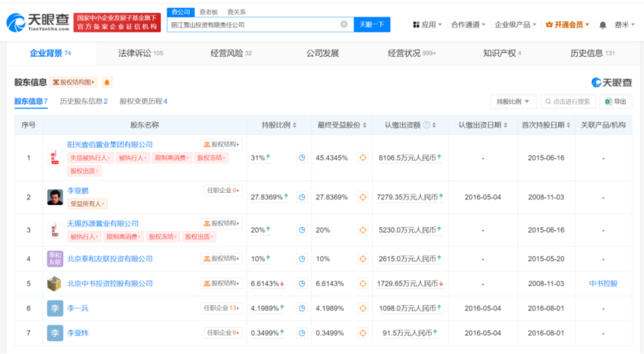Open the 应用 dropdown menu
Viewport: 644px width, 354px height.
point(427,25)
